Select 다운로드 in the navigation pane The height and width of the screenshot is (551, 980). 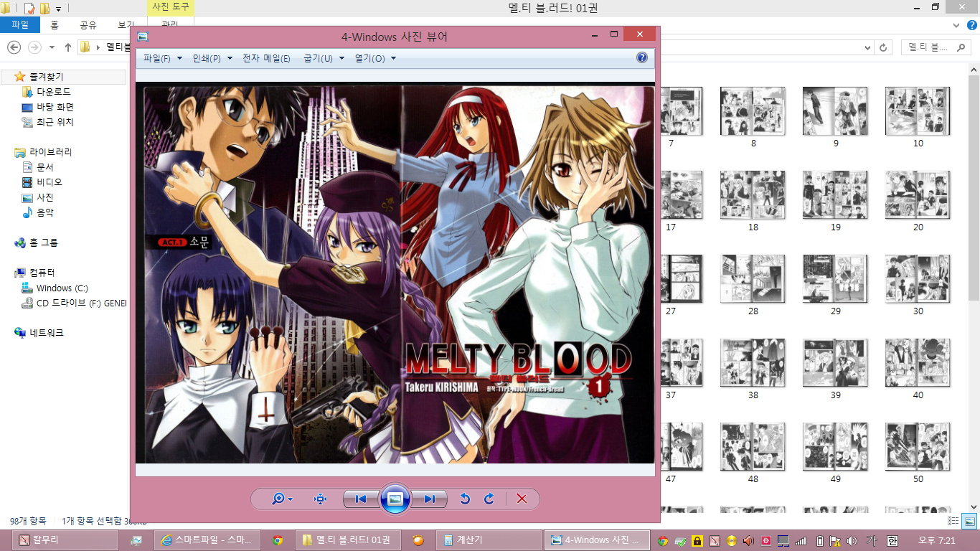pos(54,92)
